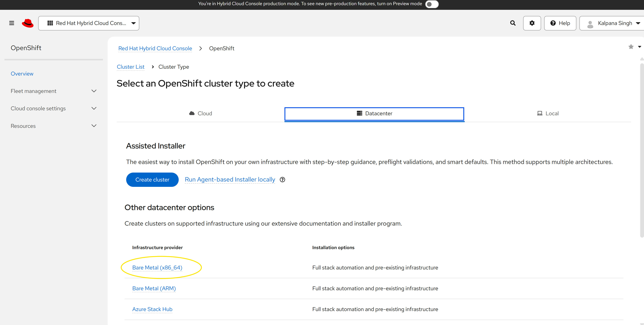The height and width of the screenshot is (325, 644).
Task: Open Bare Metal (ARM) provider link
Action: [154, 288]
